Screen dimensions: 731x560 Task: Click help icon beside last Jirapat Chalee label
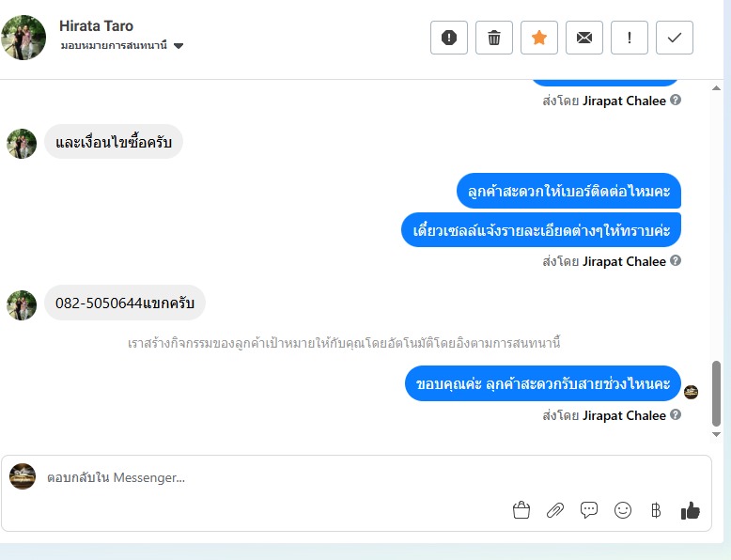tap(676, 414)
